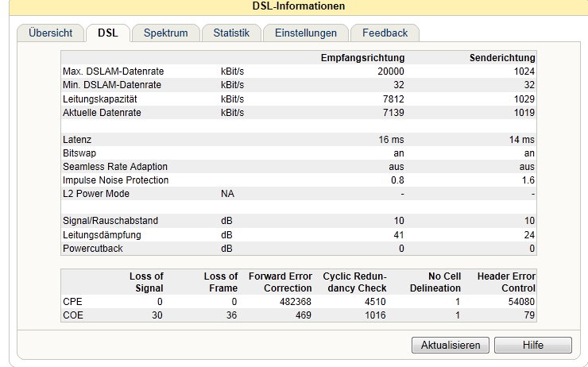The height and width of the screenshot is (367, 588).
Task: Click the Leitungskapazität value 7812
Action: click(x=393, y=99)
